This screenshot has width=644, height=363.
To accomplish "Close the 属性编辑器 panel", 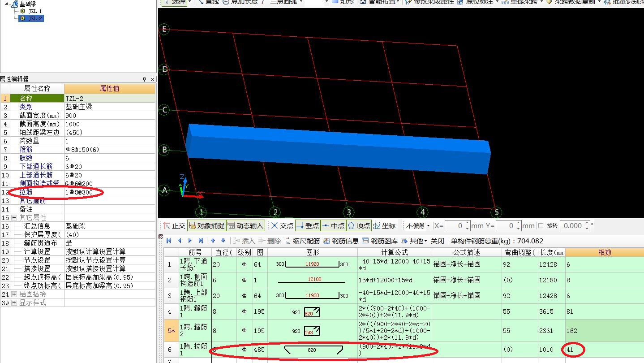I will (x=152, y=79).
